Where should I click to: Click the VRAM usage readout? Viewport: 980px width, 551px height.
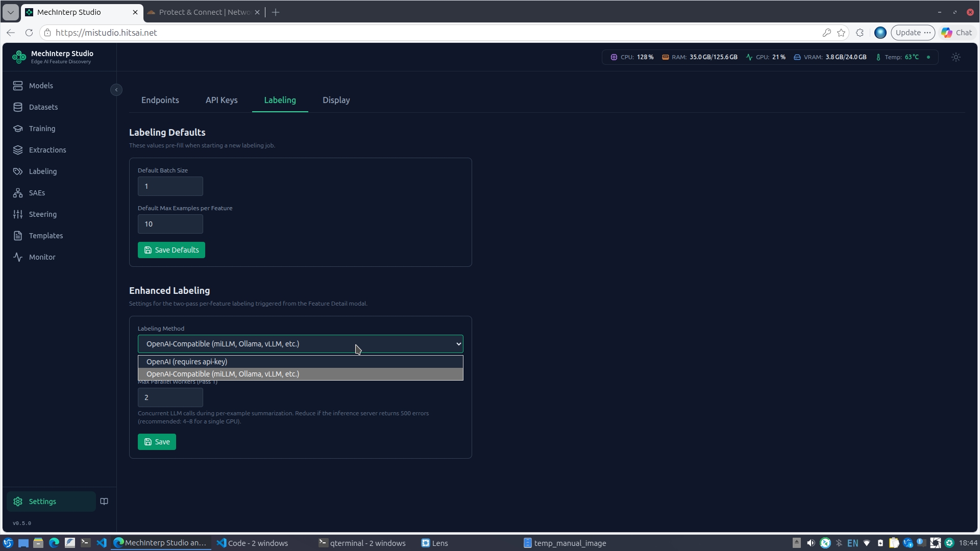coord(830,57)
